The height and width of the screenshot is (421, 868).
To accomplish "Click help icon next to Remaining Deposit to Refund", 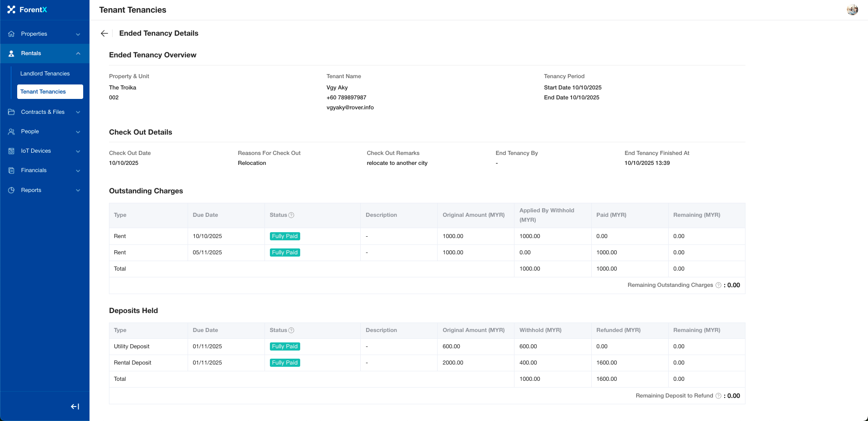I will click(x=718, y=396).
